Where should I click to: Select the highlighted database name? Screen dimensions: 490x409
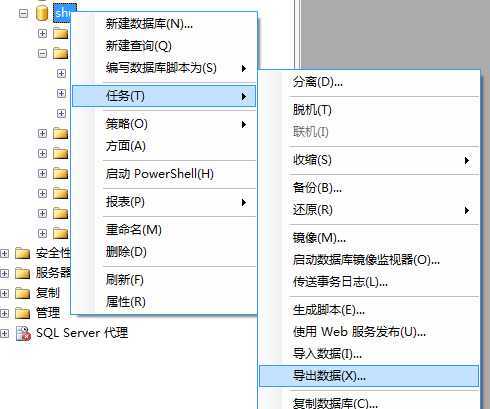(x=63, y=13)
